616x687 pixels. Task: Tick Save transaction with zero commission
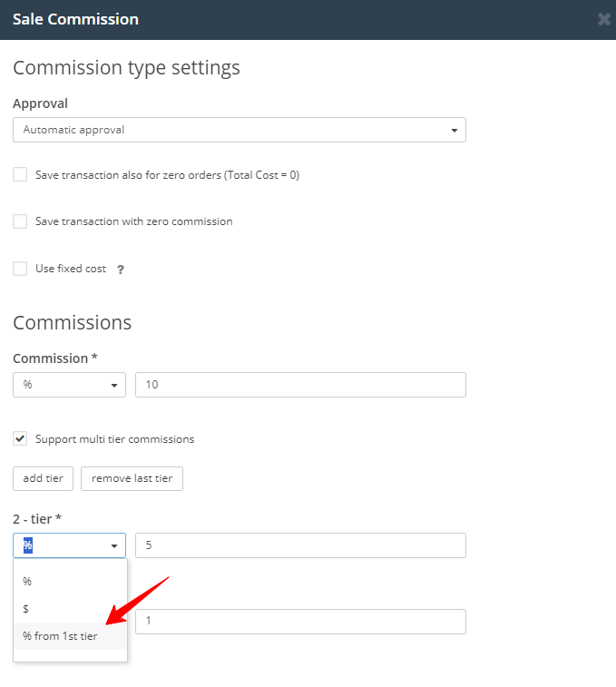pos(20,221)
